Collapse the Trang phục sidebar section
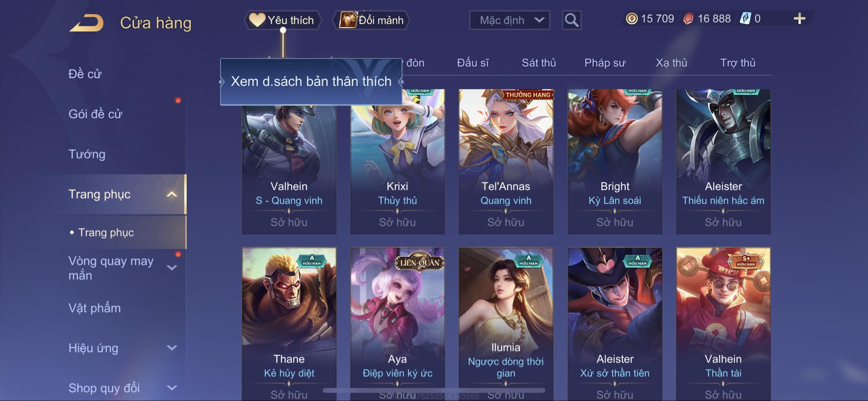 tap(172, 194)
